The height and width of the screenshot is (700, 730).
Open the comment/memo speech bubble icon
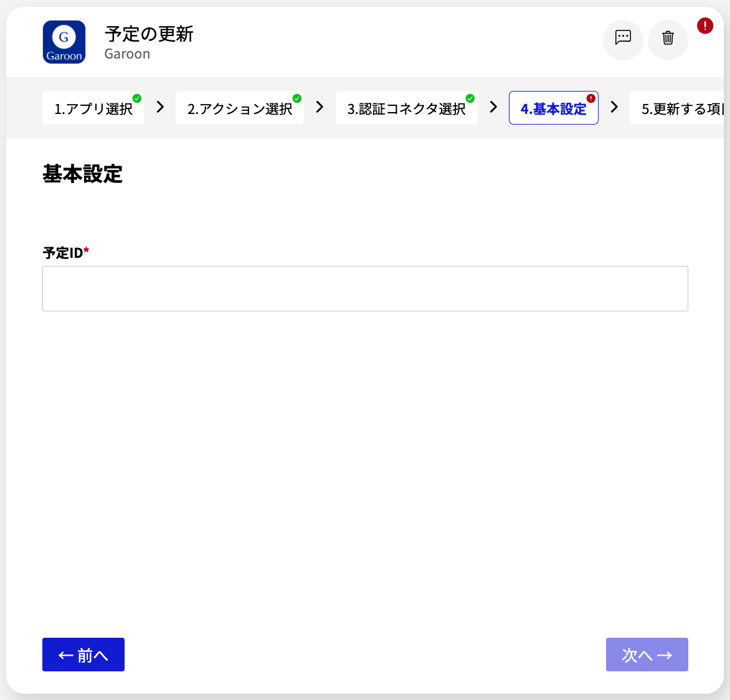[623, 40]
